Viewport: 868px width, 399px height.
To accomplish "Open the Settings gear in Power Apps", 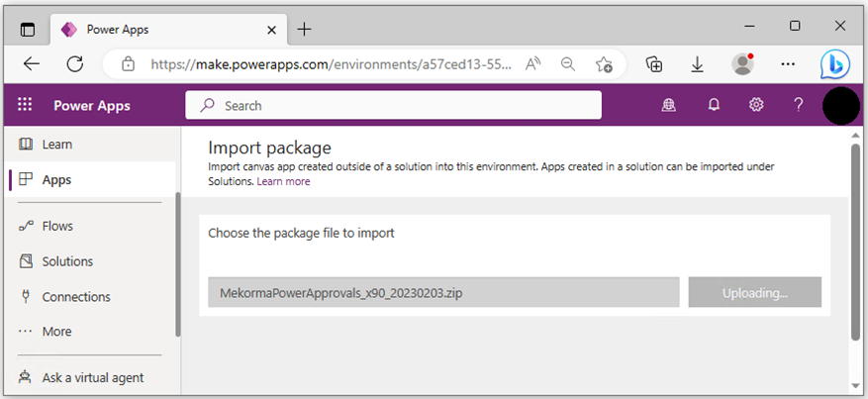I will 756,105.
